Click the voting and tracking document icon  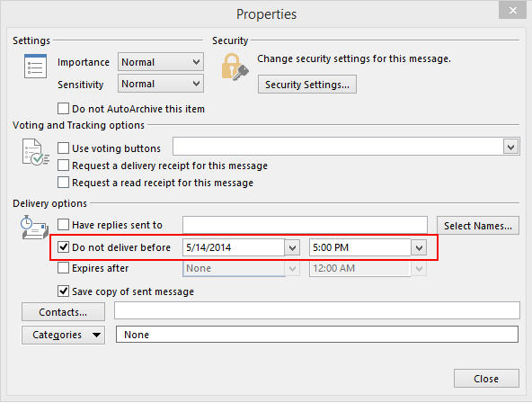[x=36, y=152]
